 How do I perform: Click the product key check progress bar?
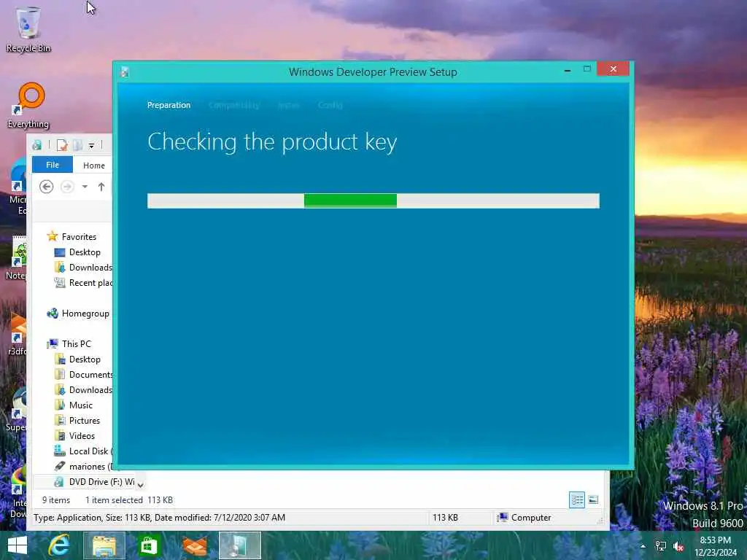(x=373, y=201)
